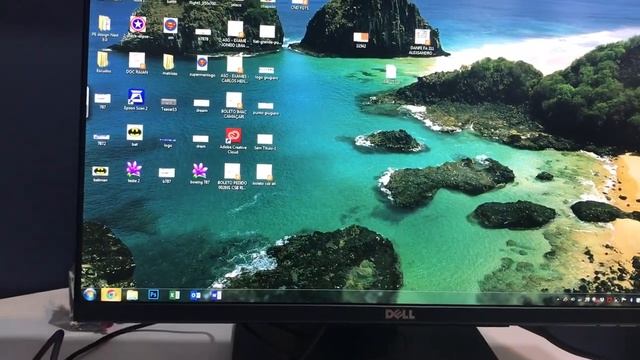Image resolution: width=640 pixels, height=360 pixels.
Task: Select the 'ASO - EXAMES CARLOS' document
Action: point(234,69)
